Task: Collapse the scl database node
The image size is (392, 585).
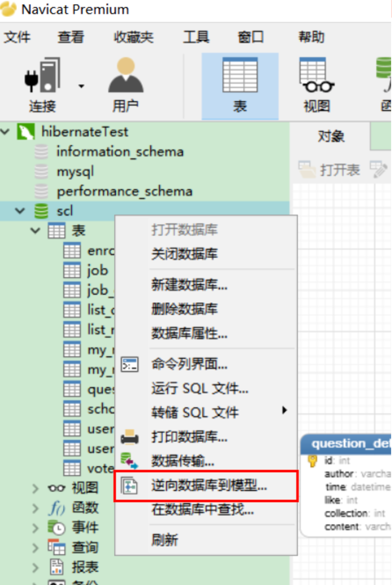Action: coord(19,210)
